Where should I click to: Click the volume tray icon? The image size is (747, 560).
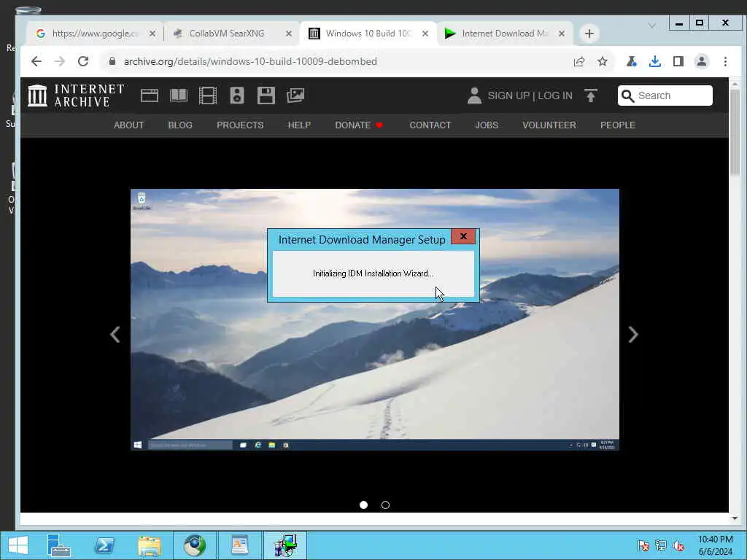(678, 545)
